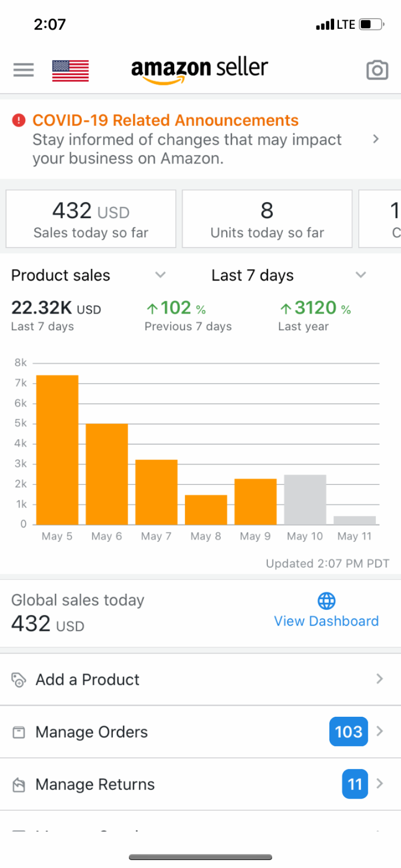Tap the Manage Orders box icon

click(x=19, y=732)
